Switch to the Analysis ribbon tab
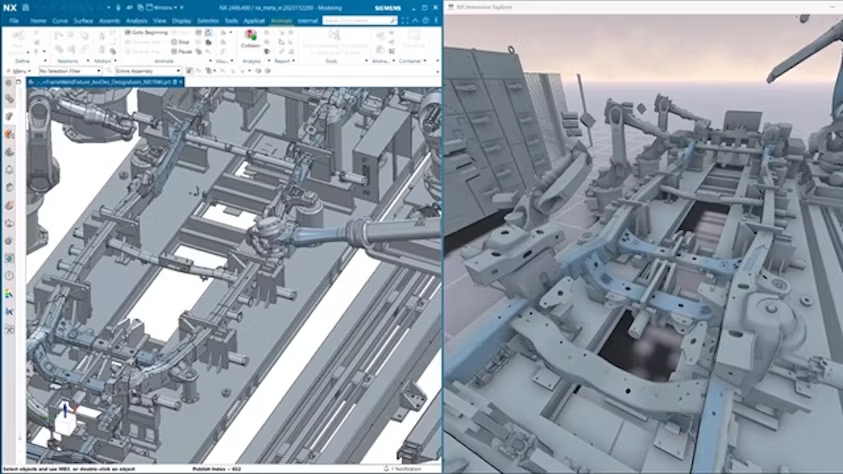 tap(136, 20)
